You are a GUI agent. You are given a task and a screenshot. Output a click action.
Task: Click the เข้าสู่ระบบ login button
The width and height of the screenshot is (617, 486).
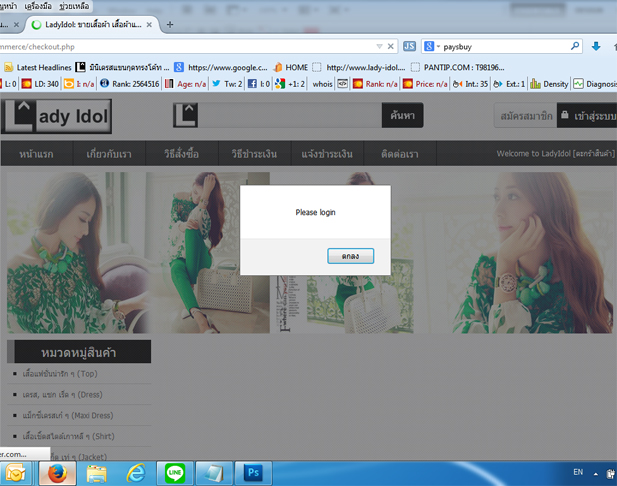[x=587, y=116]
